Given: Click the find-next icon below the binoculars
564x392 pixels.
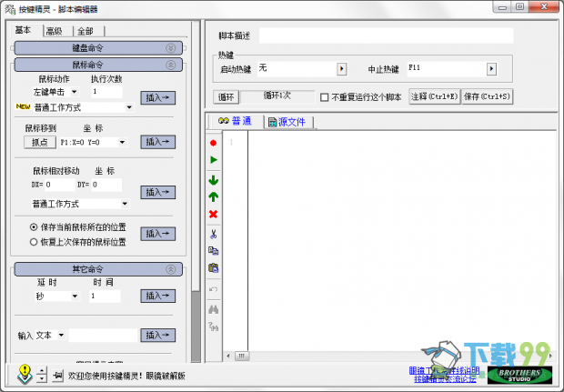Looking at the screenshot, I should tap(213, 327).
